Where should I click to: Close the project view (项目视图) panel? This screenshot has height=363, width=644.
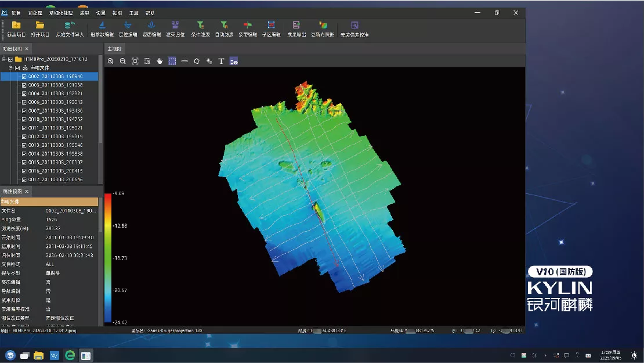[x=27, y=49]
